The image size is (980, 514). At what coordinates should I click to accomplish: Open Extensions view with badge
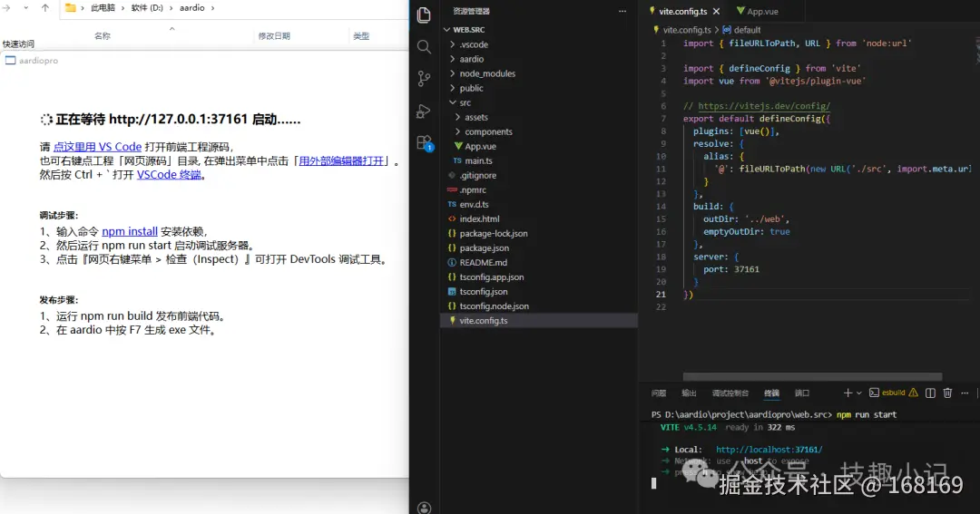pos(425,143)
